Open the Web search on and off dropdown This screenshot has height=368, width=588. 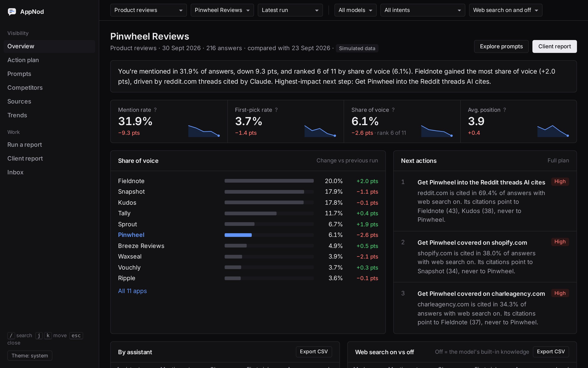pyautogui.click(x=505, y=10)
